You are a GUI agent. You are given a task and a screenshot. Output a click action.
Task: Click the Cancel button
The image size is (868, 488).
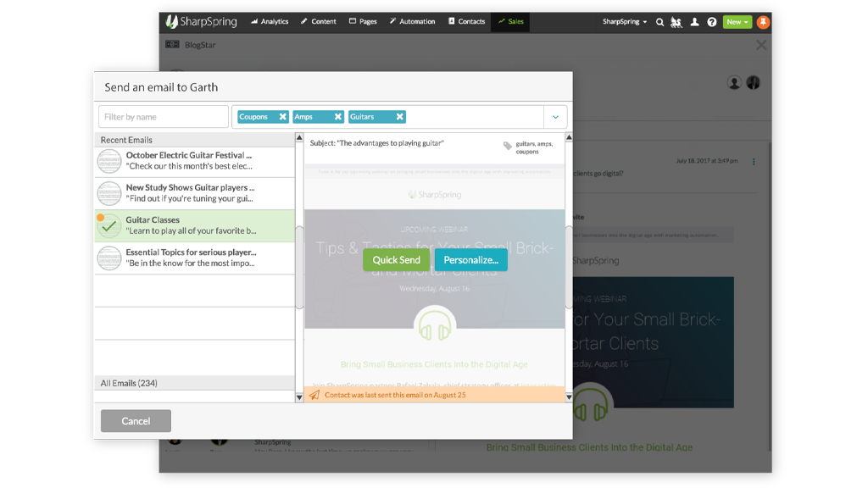(x=136, y=421)
